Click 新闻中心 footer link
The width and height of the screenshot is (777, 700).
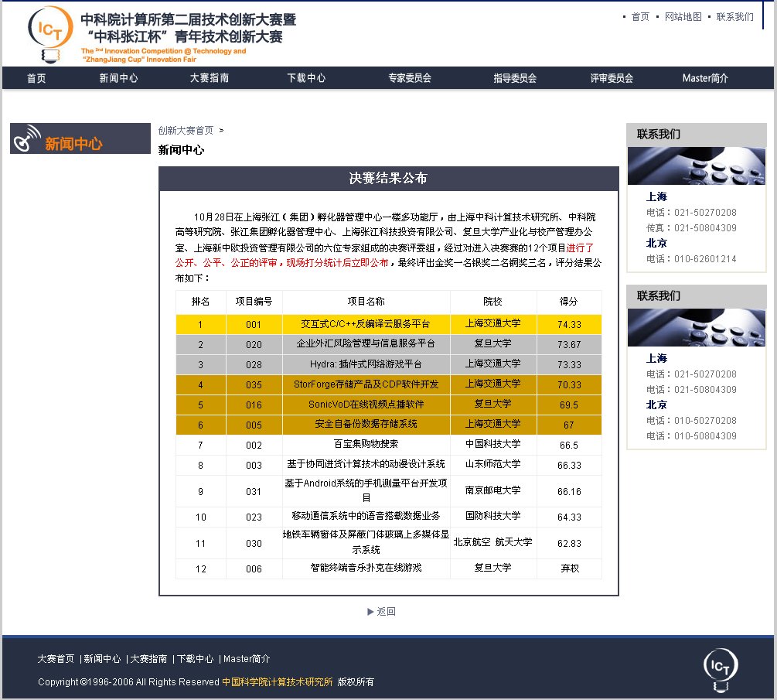pyautogui.click(x=102, y=659)
